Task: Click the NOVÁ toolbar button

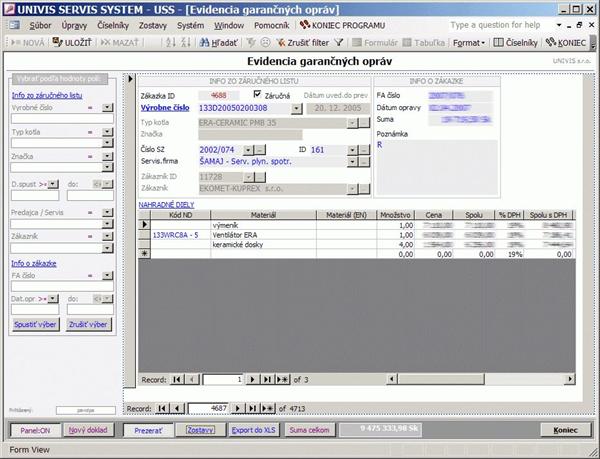Action: click(x=28, y=42)
